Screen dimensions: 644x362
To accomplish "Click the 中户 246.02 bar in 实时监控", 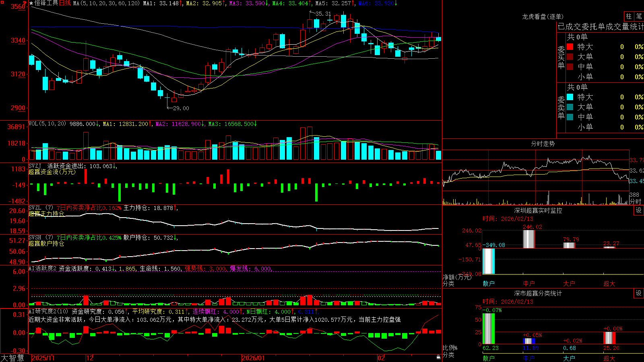I will tap(528, 239).
